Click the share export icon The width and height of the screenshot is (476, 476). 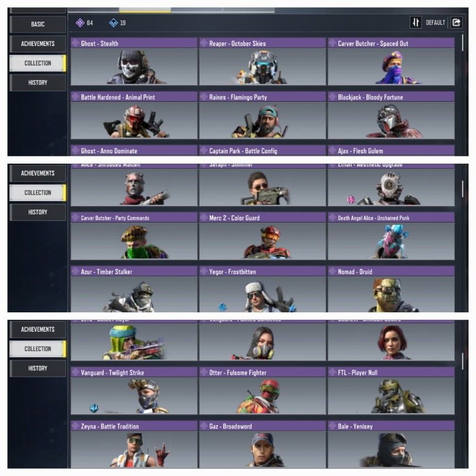pos(456,23)
